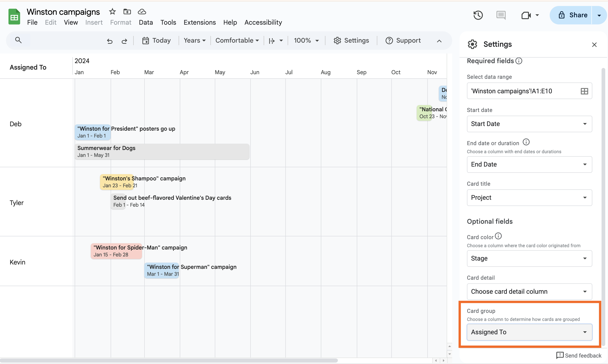
Task: Star the Winston campaigns document
Action: click(x=112, y=11)
